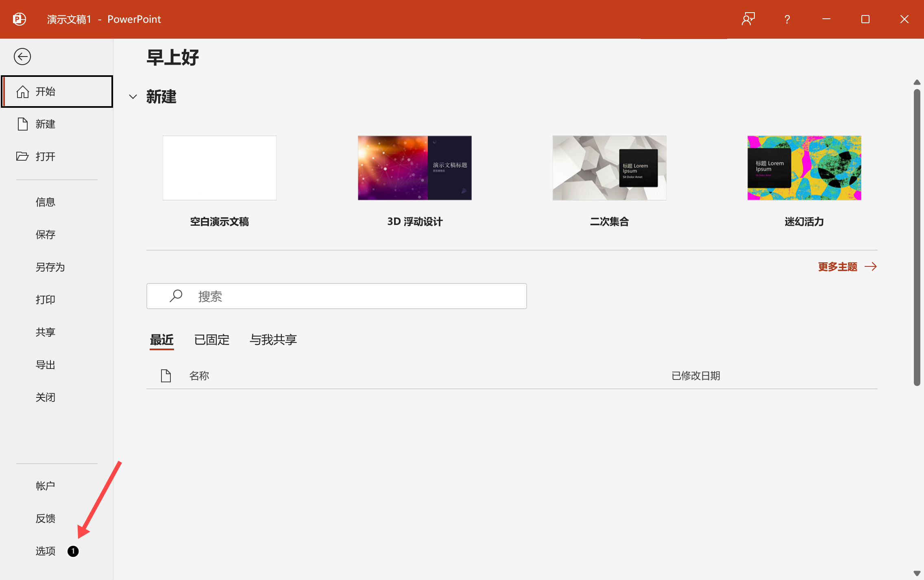This screenshot has height=580, width=924.
Task: Select the 打开 (Open) sidebar item
Action: tap(45, 156)
